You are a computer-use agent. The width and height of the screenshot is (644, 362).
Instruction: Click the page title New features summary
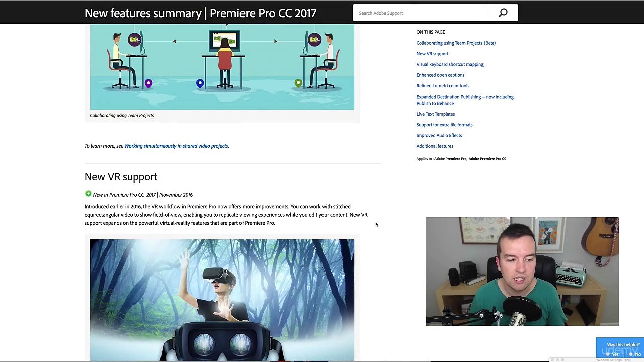200,13
